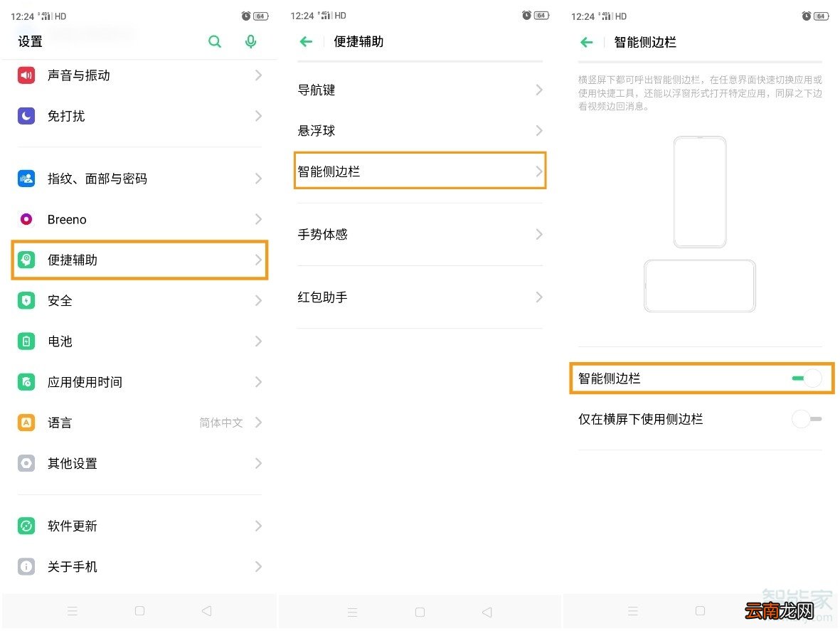
Task: Open chevron on 指纹、面部与密码 row
Action: click(x=258, y=179)
